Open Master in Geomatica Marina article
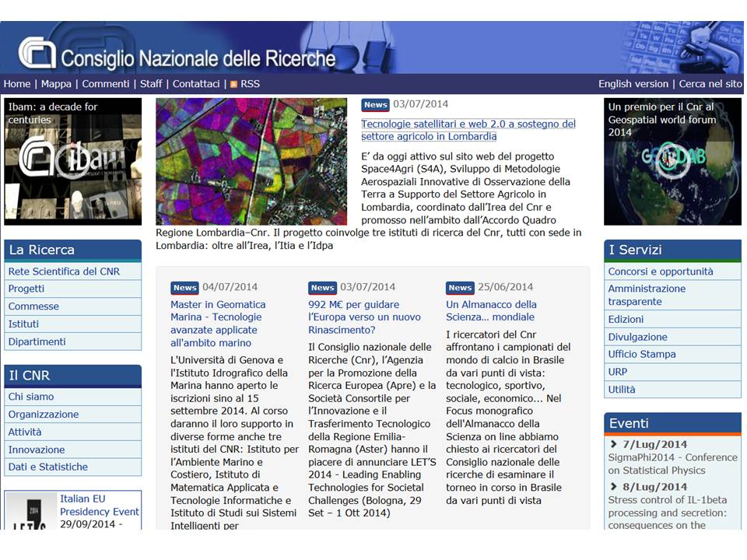The height and width of the screenshot is (560, 747). (x=218, y=324)
